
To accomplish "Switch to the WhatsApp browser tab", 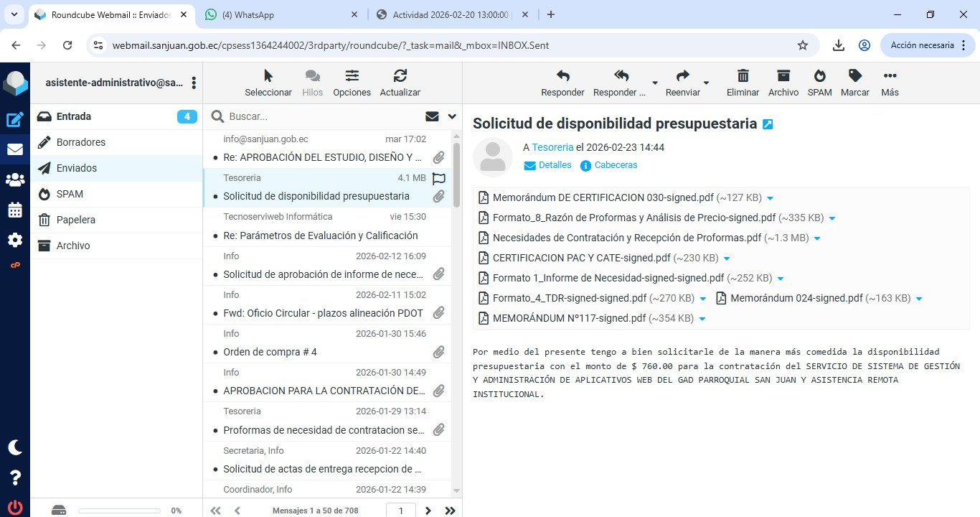I will click(280, 14).
